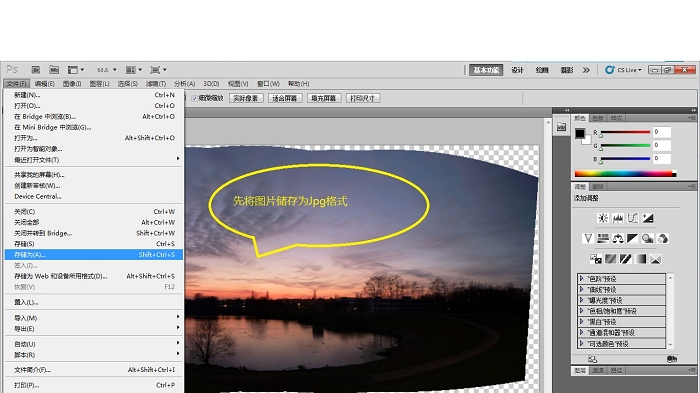Screen dimensions: 700x393
Task: Choose 存储为 Web 和设备所用格式 menu item
Action: [94, 276]
